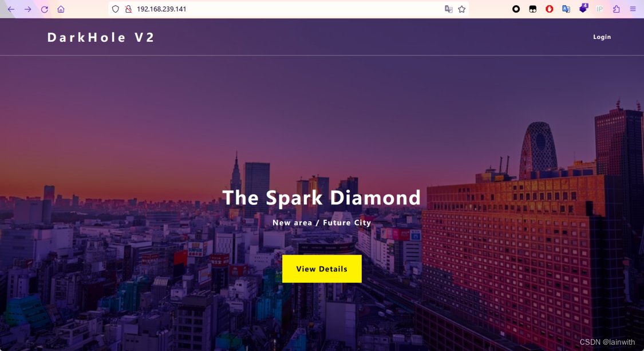Bookmark this page with the star icon

click(x=461, y=9)
